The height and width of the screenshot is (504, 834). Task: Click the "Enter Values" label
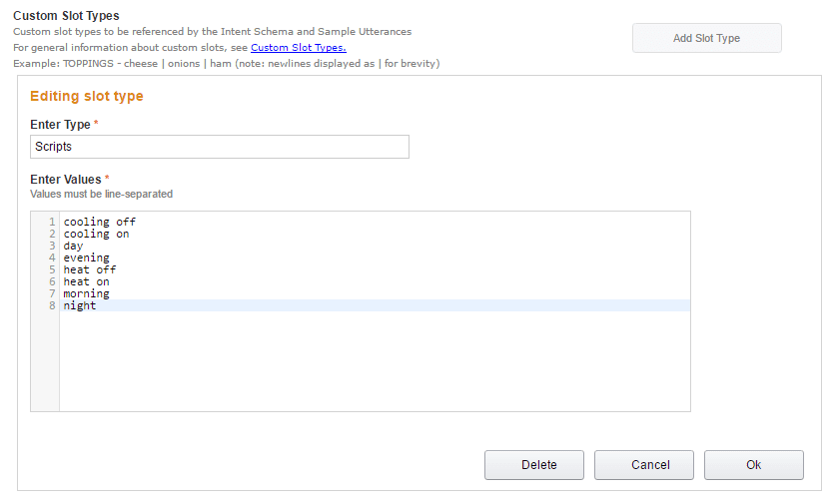[66, 180]
